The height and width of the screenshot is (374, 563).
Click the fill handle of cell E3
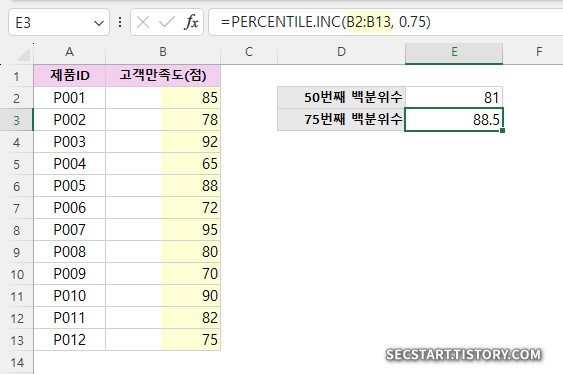[x=502, y=131]
